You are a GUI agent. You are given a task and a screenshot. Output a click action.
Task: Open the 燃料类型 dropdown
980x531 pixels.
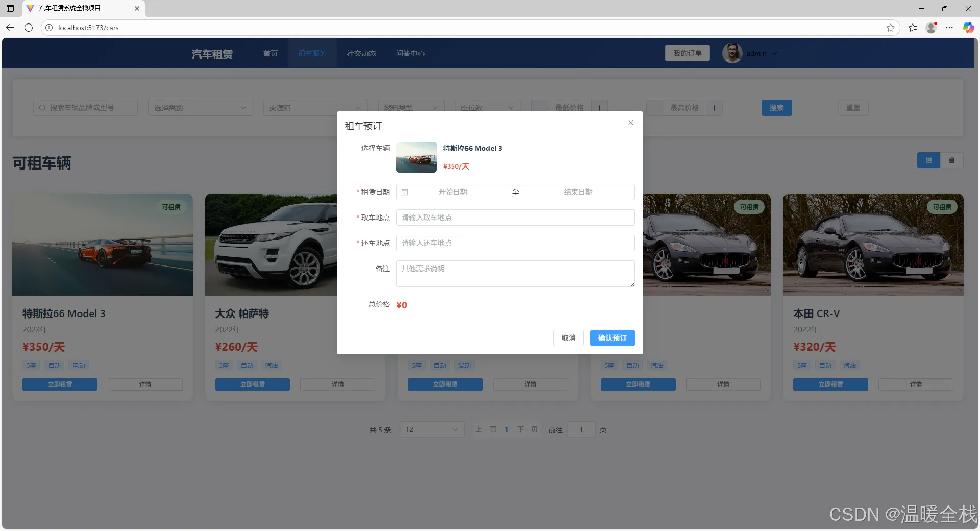(x=411, y=108)
